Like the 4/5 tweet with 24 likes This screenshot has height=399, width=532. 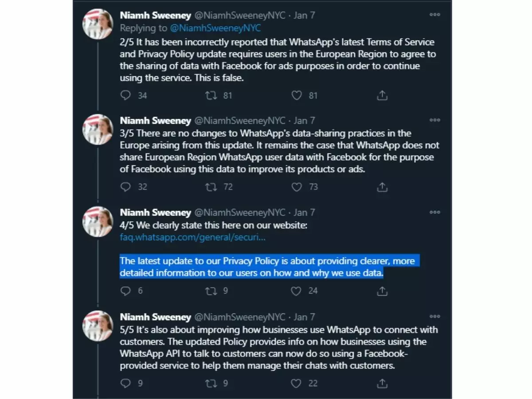[x=297, y=291]
